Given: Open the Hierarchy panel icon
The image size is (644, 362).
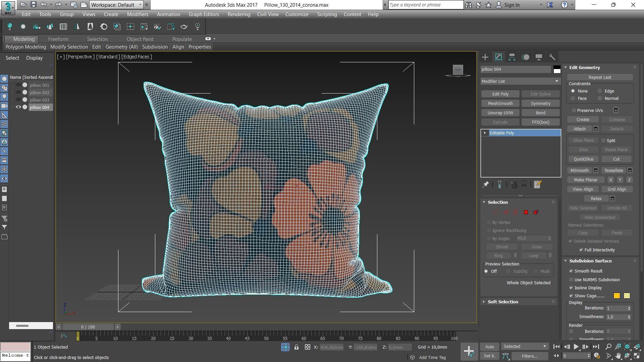Looking at the screenshot, I should pos(512,57).
